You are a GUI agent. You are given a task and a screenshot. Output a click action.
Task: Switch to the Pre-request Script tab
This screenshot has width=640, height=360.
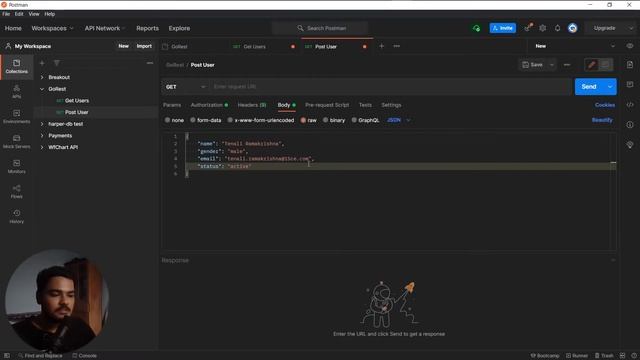point(327,105)
